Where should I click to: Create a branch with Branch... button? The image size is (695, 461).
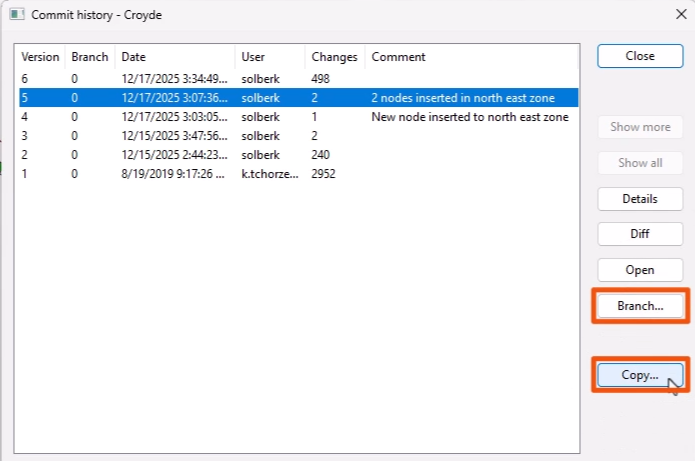click(x=640, y=306)
